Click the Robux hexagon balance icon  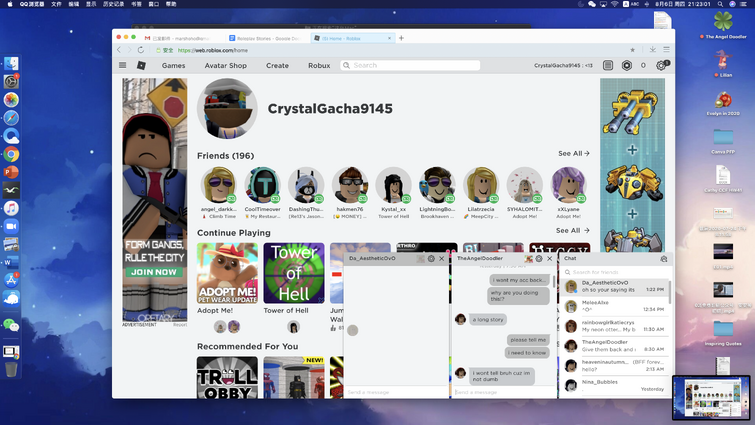pos(626,65)
